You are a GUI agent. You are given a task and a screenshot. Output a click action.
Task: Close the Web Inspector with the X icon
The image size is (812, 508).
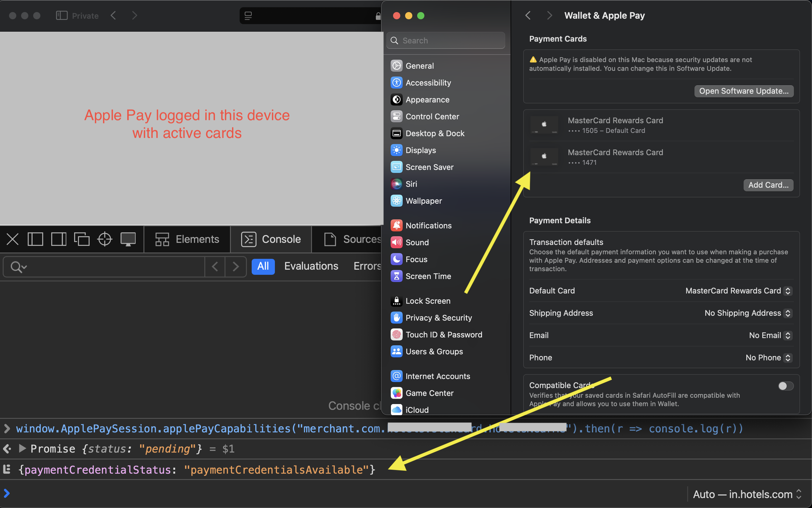(x=12, y=239)
